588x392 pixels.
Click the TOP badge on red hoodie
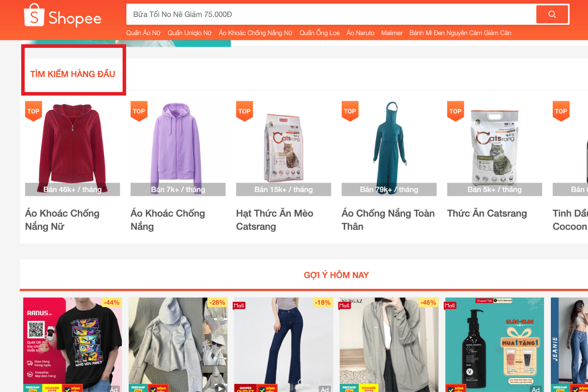(33, 111)
